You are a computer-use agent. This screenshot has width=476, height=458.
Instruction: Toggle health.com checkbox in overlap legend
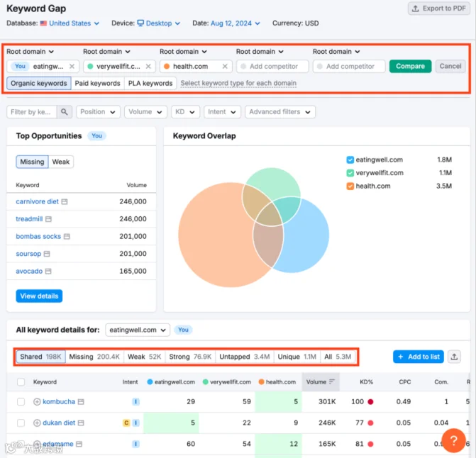coord(350,186)
